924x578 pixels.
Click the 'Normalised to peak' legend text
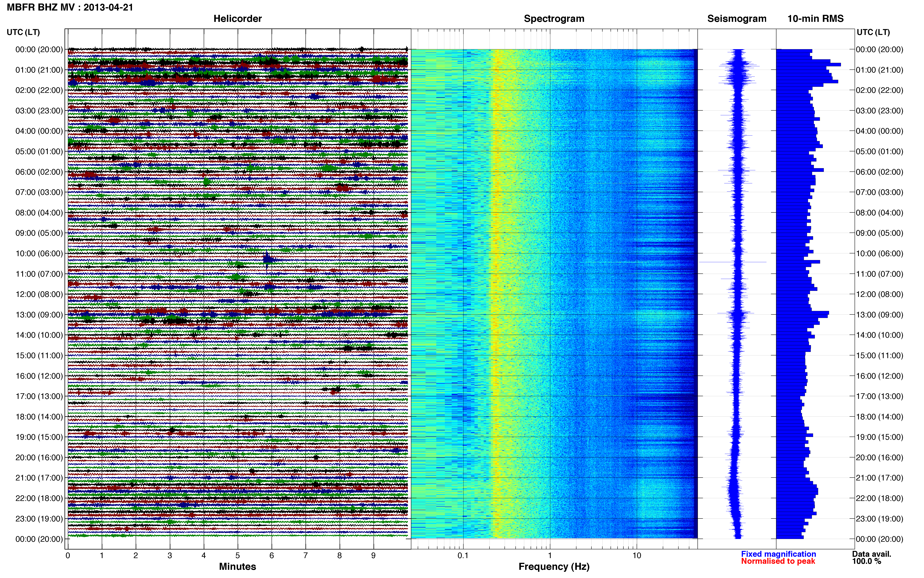click(x=778, y=561)
